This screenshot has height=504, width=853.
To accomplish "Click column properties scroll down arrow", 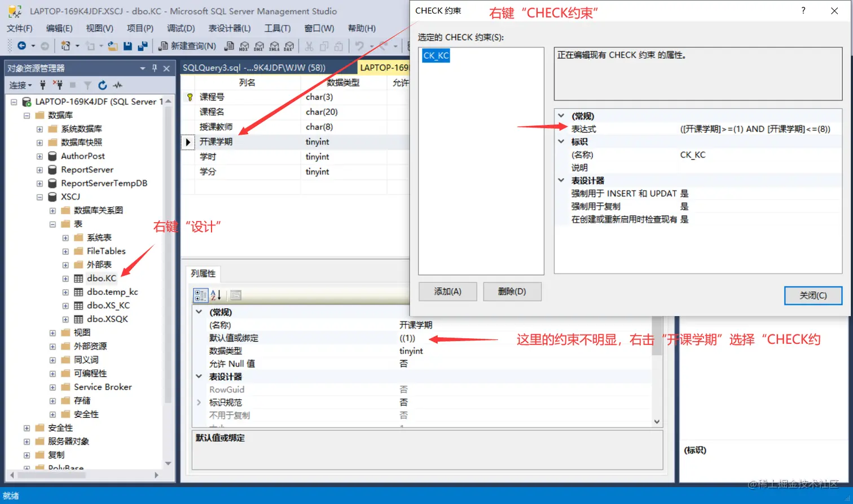I will pyautogui.click(x=657, y=422).
